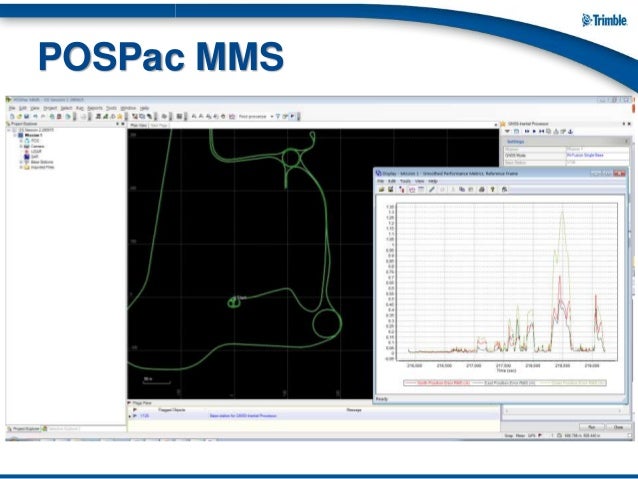
Task: Click the anchor icon in GNSS-Inertial Processor toolbar
Action: 570,131
